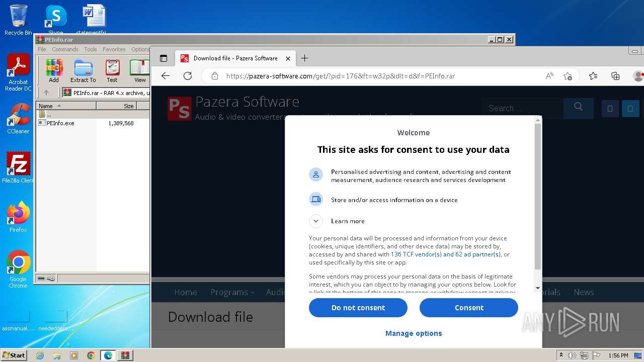
Task: Click the WinRAR archive path field
Action: [x=106, y=93]
